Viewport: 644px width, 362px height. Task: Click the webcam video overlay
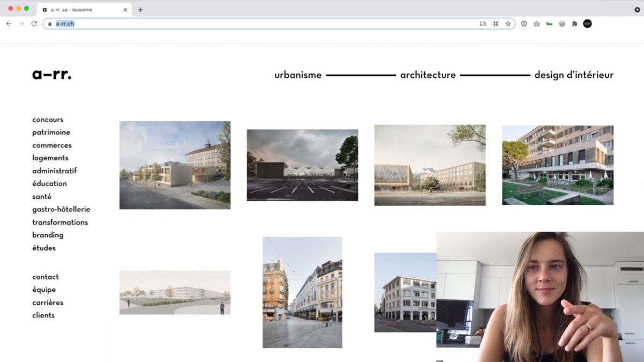540,297
